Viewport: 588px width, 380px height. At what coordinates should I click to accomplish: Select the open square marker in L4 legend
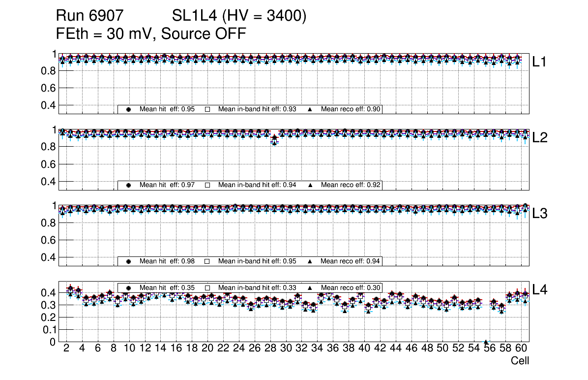point(207,287)
